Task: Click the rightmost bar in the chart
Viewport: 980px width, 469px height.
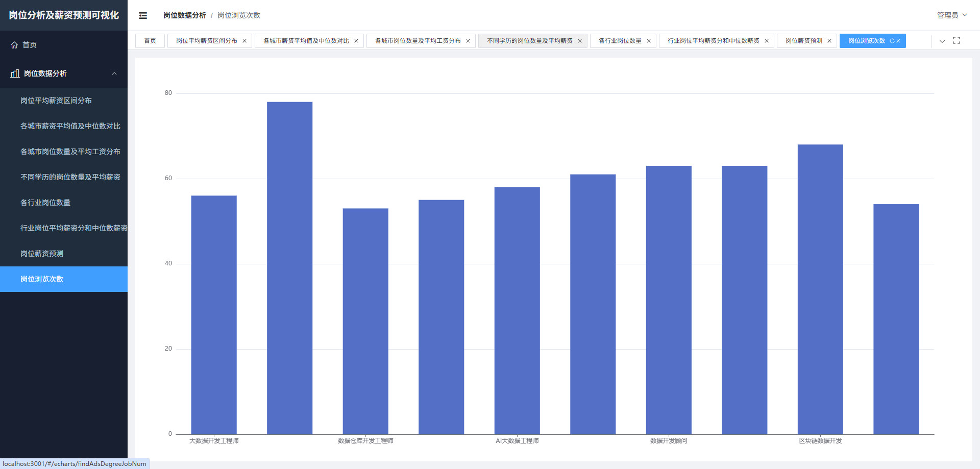Action: click(x=896, y=319)
